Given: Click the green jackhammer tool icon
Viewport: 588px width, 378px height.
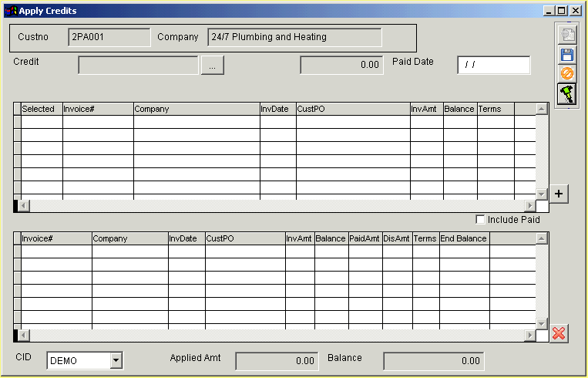Looking at the screenshot, I should tap(567, 93).
